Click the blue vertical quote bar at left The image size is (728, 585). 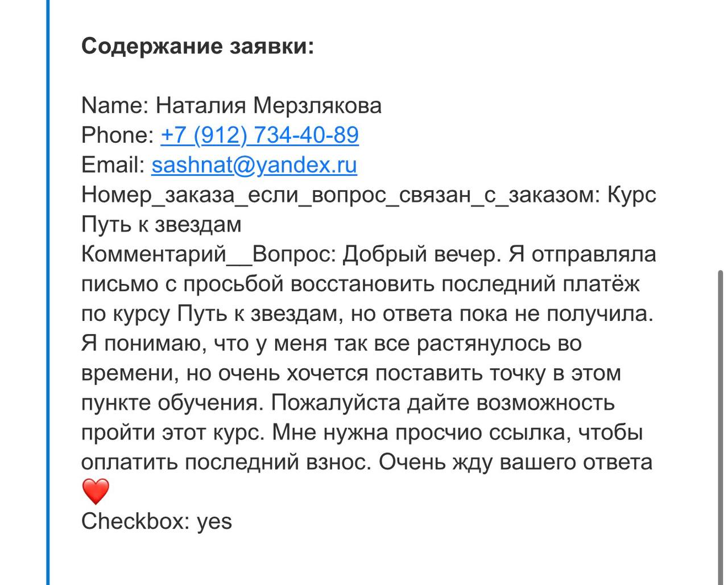(x=47, y=292)
